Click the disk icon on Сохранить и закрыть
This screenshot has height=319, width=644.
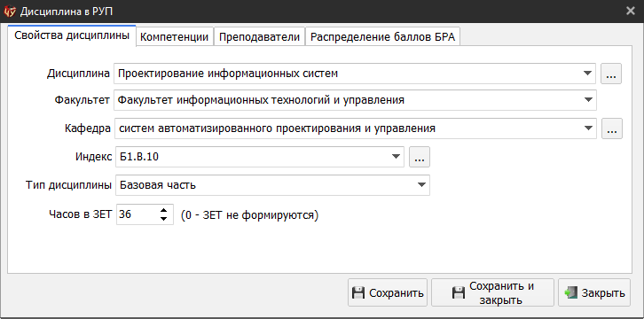point(459,292)
